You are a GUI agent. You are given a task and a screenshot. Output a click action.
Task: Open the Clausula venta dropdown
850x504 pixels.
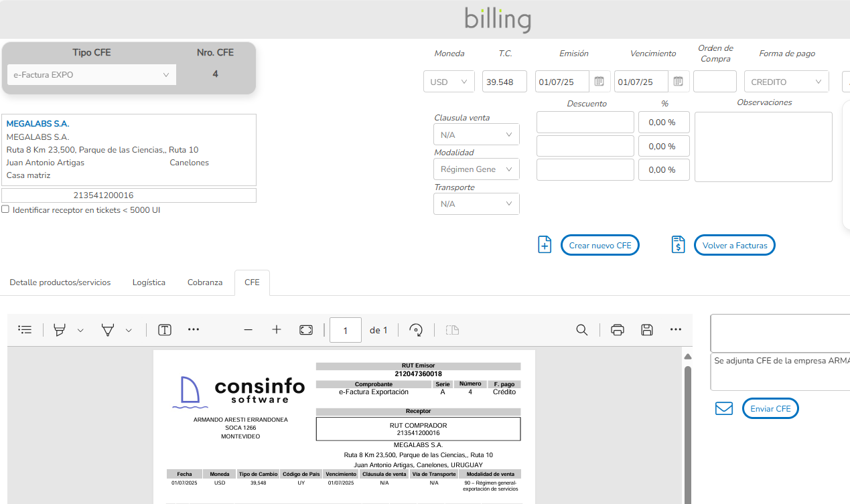click(476, 135)
